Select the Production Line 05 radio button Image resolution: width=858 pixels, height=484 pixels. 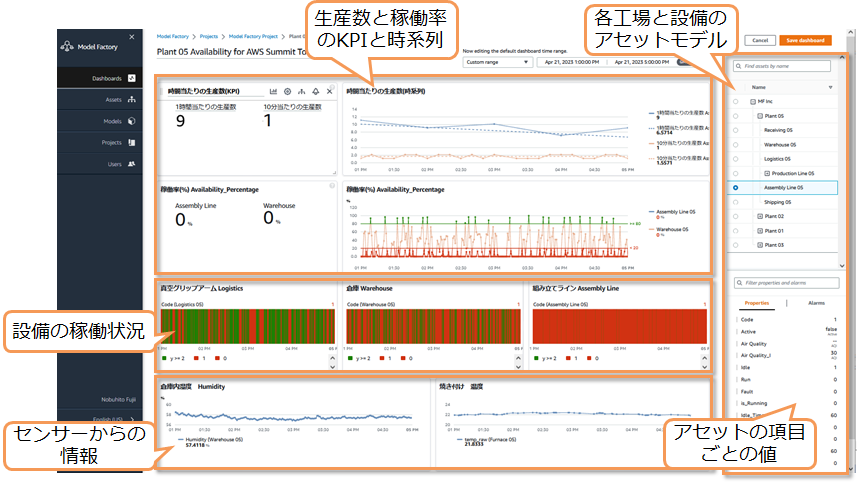pos(735,173)
